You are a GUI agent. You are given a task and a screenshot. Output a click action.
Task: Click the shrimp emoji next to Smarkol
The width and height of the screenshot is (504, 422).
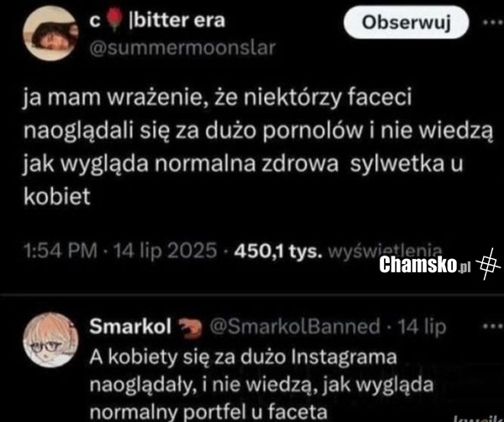[x=190, y=328]
